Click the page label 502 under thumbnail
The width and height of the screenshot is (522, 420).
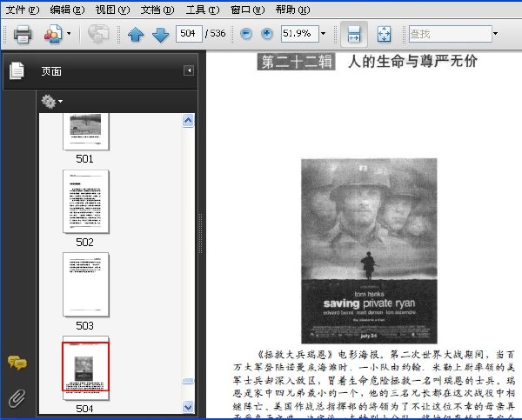click(x=84, y=243)
